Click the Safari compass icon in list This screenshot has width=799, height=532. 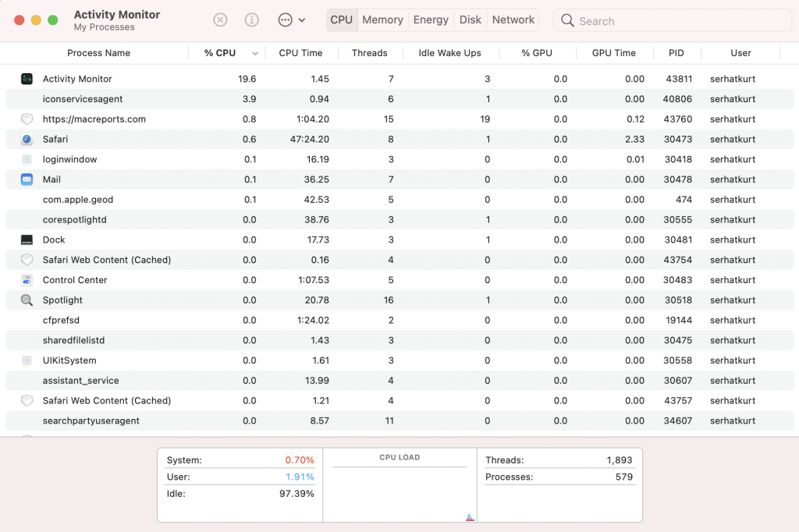point(27,139)
